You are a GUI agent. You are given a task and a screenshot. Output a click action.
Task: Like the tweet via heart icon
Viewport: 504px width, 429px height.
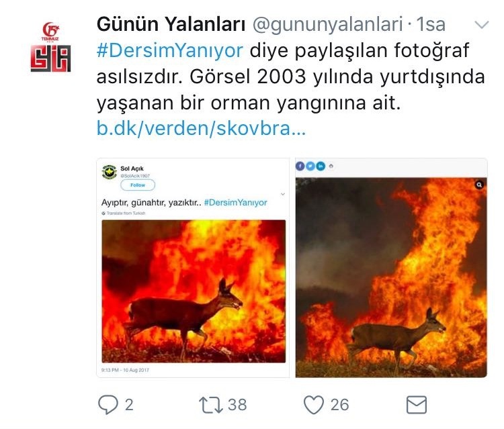(x=314, y=405)
